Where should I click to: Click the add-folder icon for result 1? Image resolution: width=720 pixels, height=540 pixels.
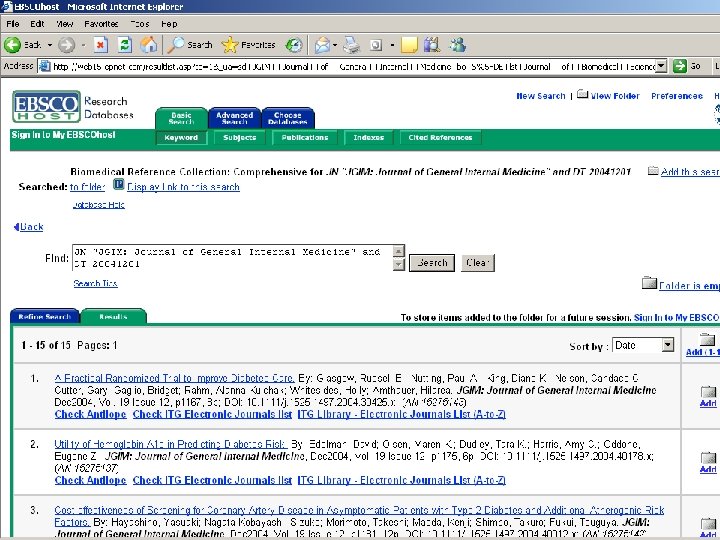(x=708, y=392)
